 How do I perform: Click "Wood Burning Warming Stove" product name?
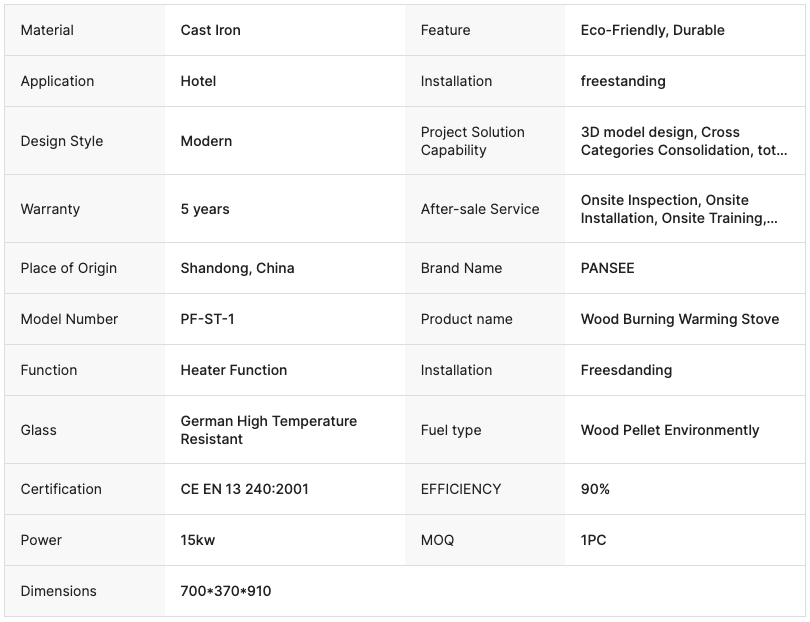679,319
